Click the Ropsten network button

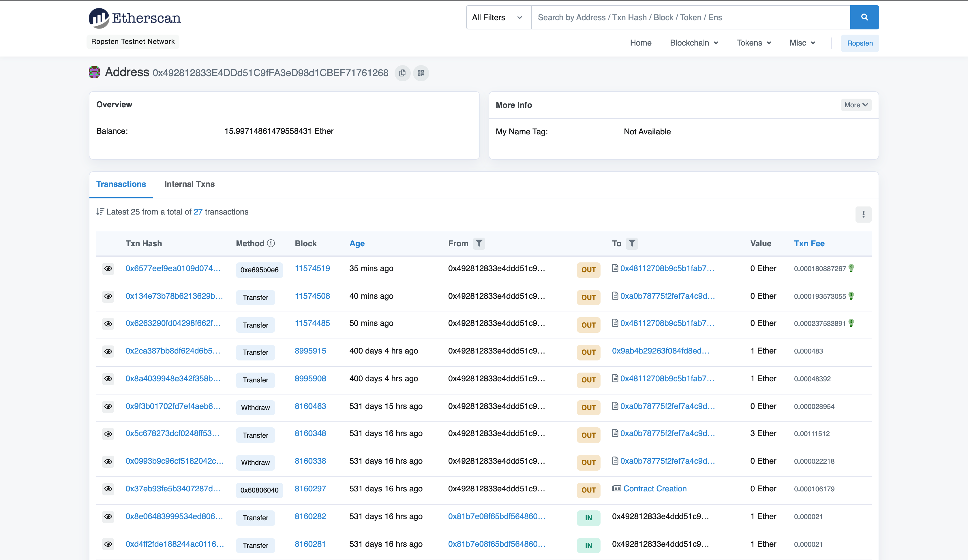pos(860,43)
